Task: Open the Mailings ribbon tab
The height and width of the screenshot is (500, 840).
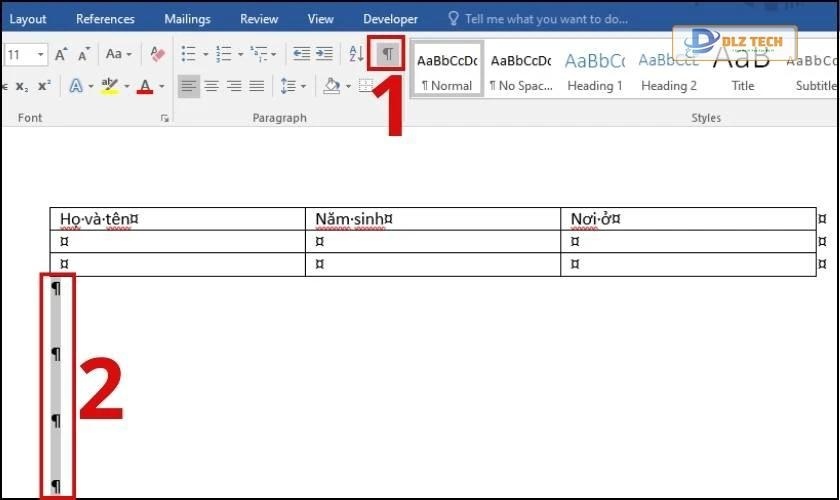Action: [x=187, y=19]
